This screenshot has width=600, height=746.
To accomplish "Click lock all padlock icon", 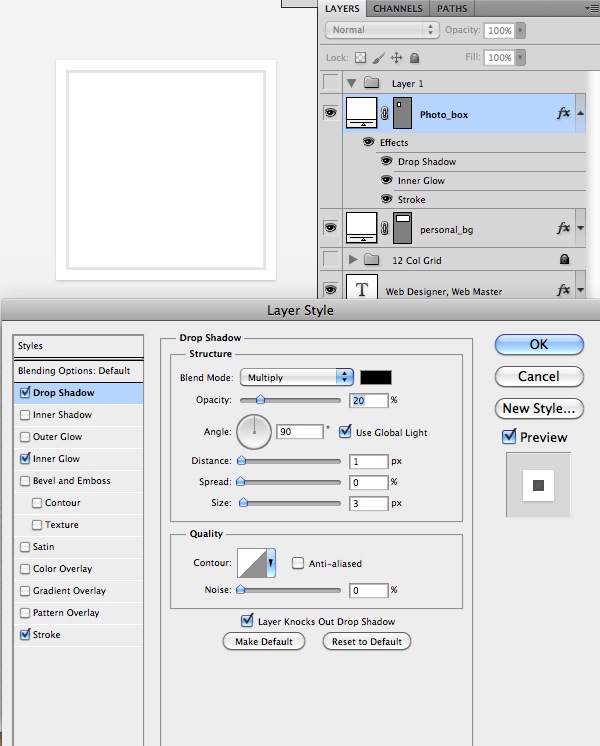I will tap(414, 58).
